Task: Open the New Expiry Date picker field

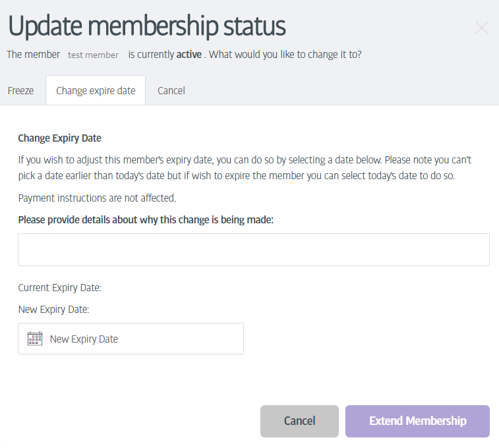Action: pos(131,339)
